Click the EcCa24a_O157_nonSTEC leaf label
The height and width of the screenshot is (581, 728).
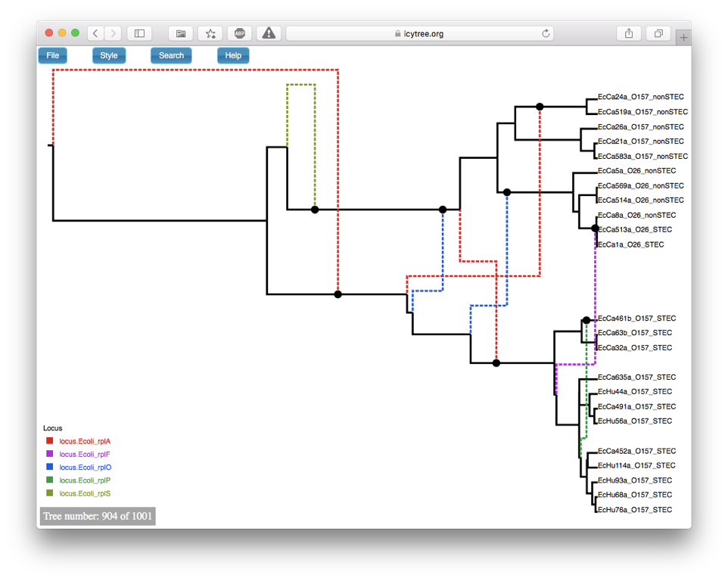[x=640, y=97]
